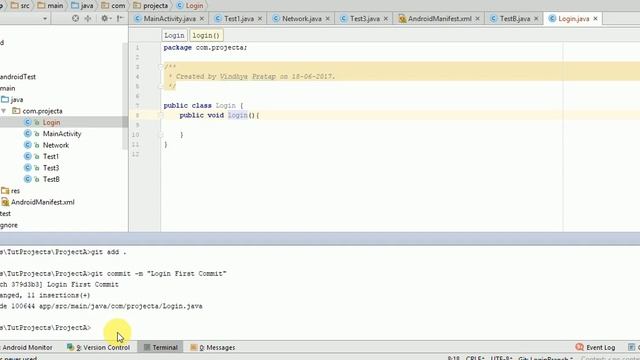Screen dimensions: 640x360
Task: Open the Terminal tool window tab
Action: [160, 348]
